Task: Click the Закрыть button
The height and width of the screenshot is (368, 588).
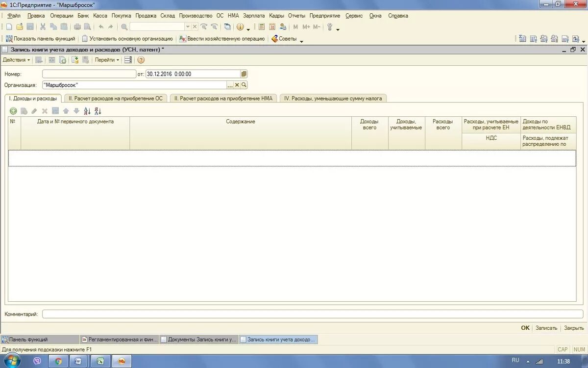Action: click(574, 328)
